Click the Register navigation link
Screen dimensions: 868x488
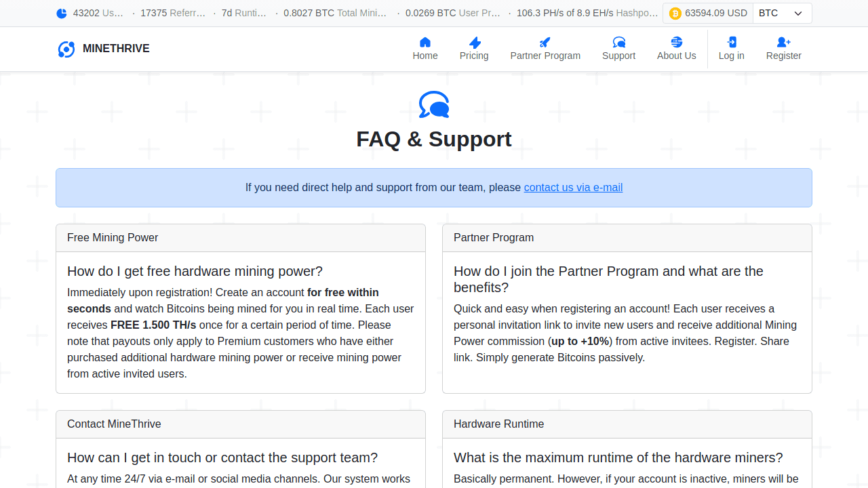click(x=783, y=56)
